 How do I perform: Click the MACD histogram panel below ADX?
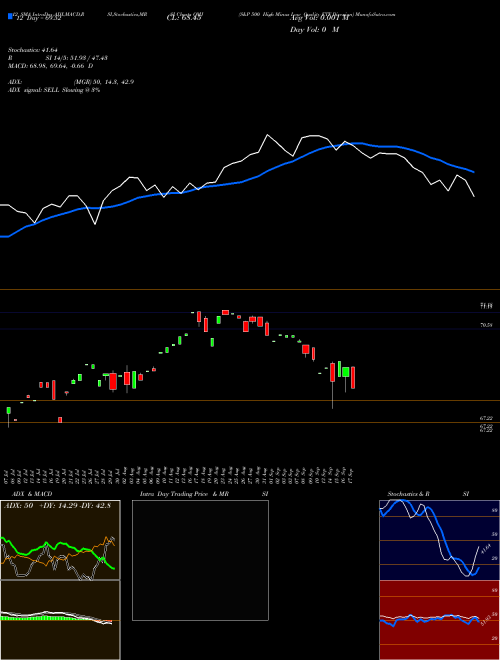[x=60, y=620]
